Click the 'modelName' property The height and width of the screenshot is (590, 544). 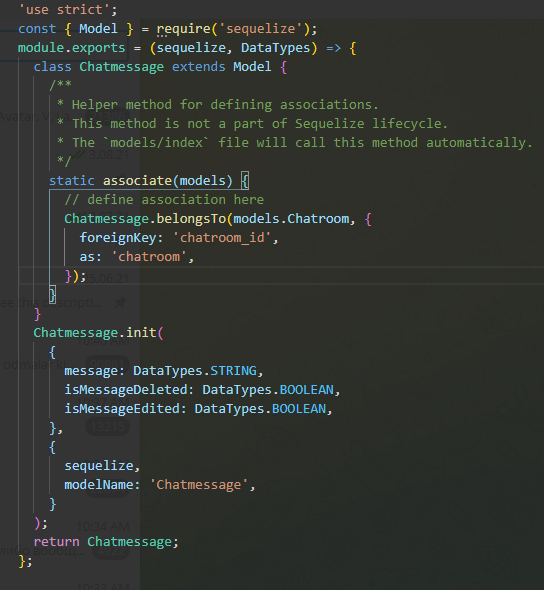(x=99, y=485)
